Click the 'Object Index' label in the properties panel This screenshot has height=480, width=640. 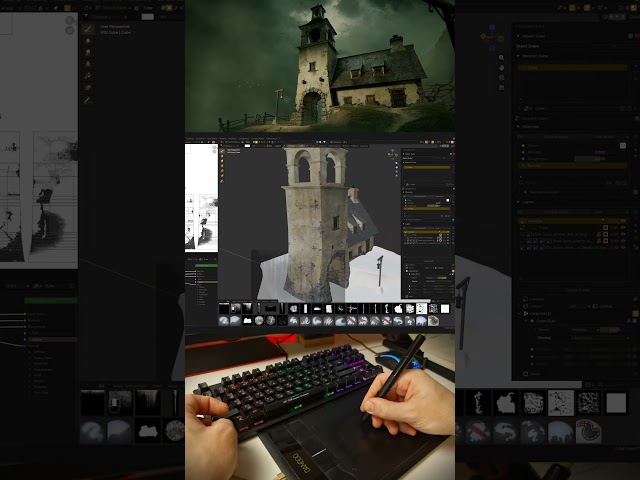527,46
